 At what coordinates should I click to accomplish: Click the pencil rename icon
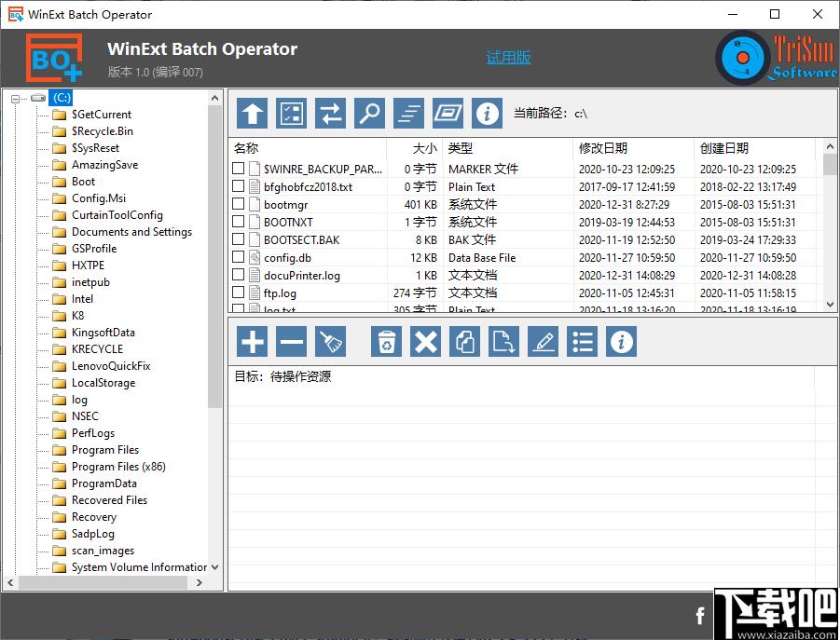click(x=544, y=341)
